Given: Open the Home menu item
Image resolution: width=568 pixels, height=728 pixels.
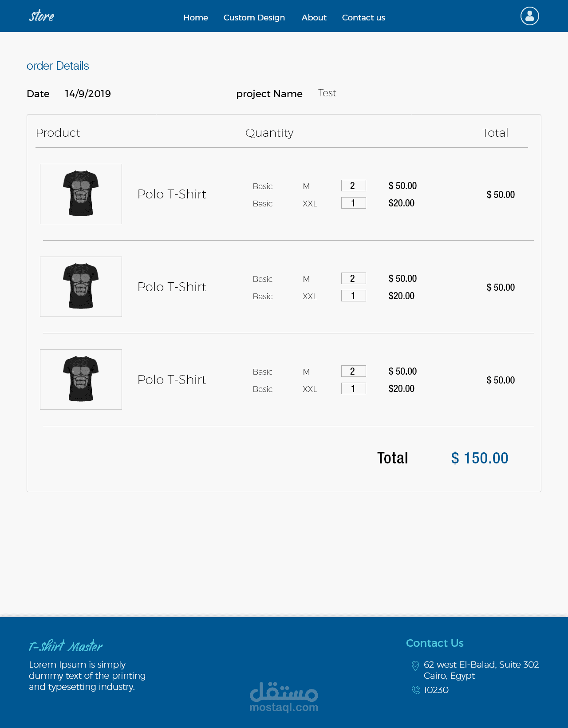Looking at the screenshot, I should click(x=196, y=18).
